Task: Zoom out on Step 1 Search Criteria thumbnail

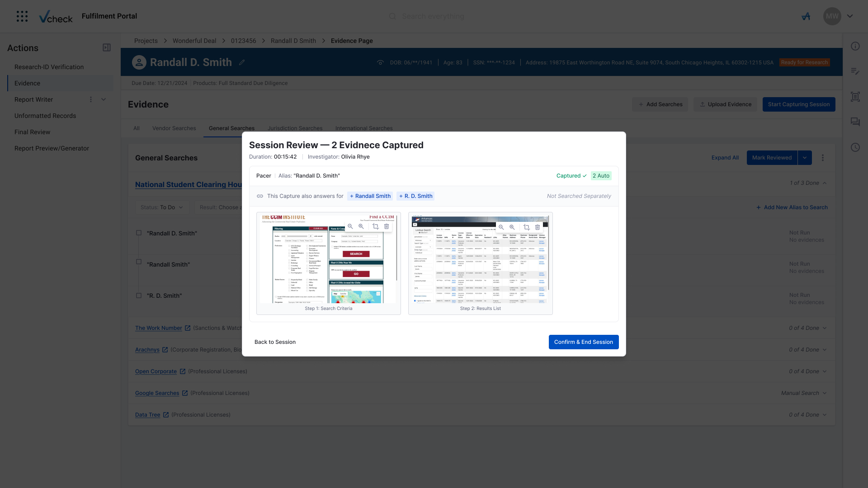Action: coord(350,226)
